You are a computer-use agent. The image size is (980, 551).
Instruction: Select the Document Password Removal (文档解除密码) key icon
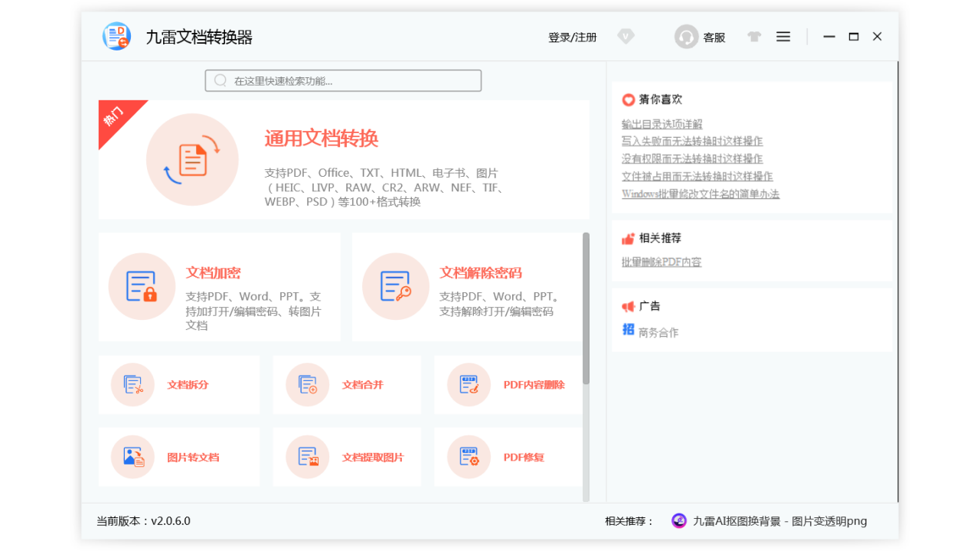[395, 286]
